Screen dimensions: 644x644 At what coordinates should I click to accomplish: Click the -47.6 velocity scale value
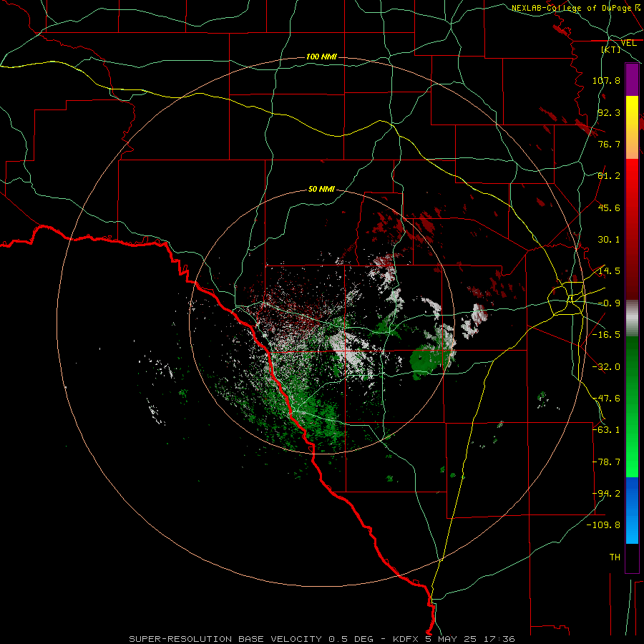606,399
